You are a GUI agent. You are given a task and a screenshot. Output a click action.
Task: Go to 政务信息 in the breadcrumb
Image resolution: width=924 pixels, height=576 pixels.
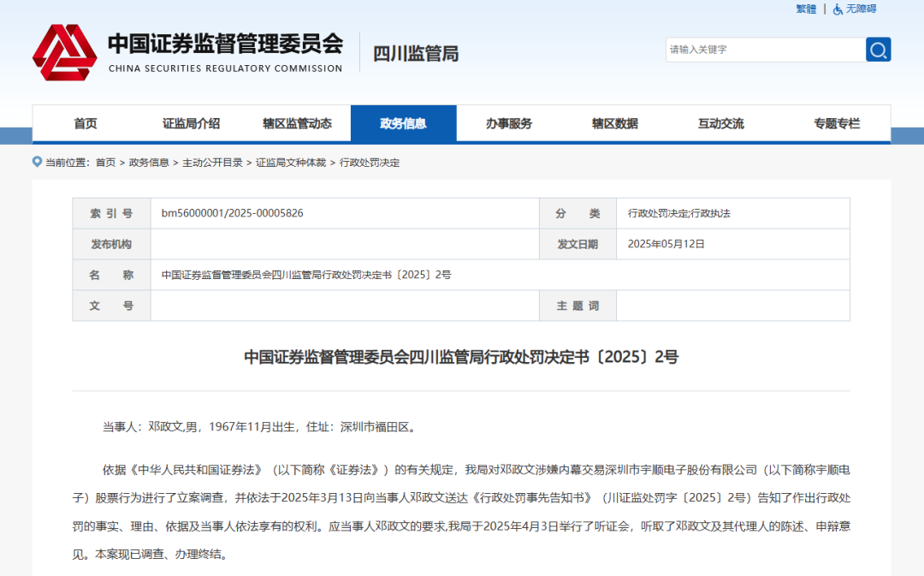pos(149,163)
